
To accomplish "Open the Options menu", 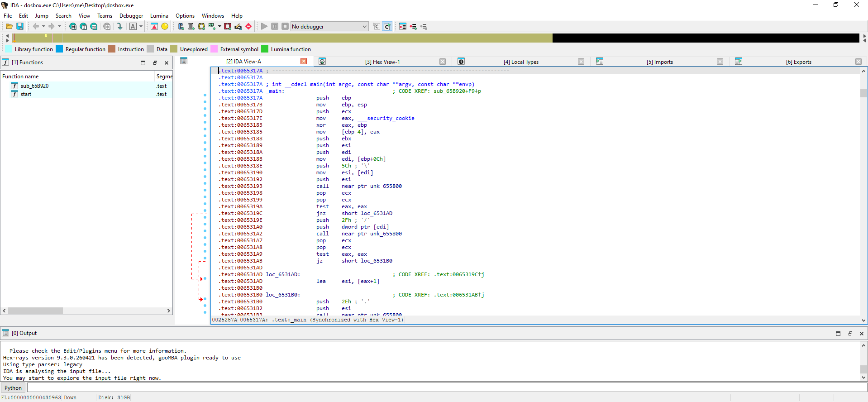I will coord(185,15).
